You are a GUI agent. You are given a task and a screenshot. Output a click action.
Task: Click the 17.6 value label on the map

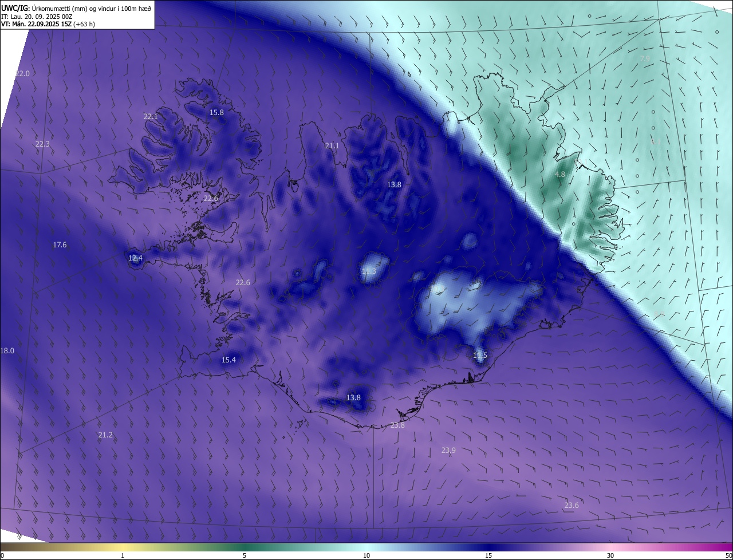click(x=60, y=244)
